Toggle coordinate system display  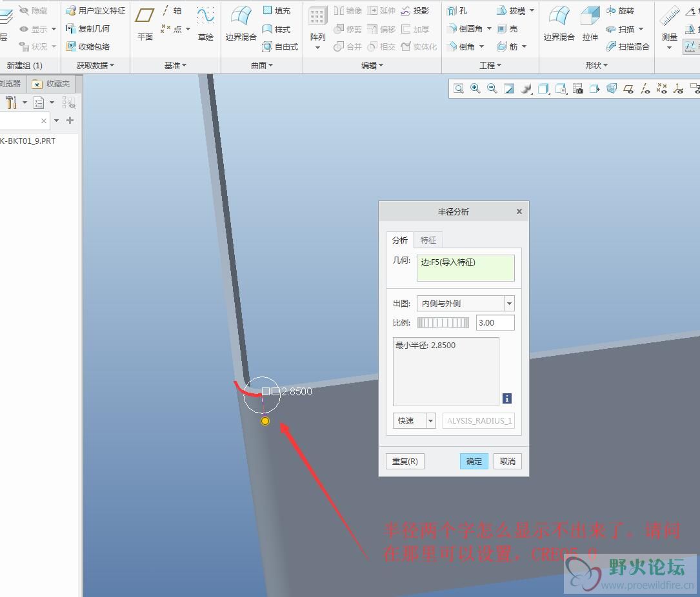(679, 88)
